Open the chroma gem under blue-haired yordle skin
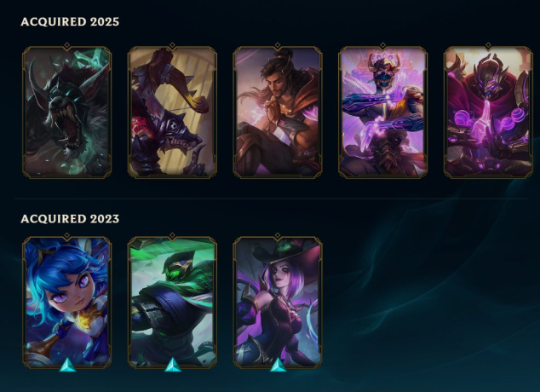 pyautogui.click(x=67, y=365)
